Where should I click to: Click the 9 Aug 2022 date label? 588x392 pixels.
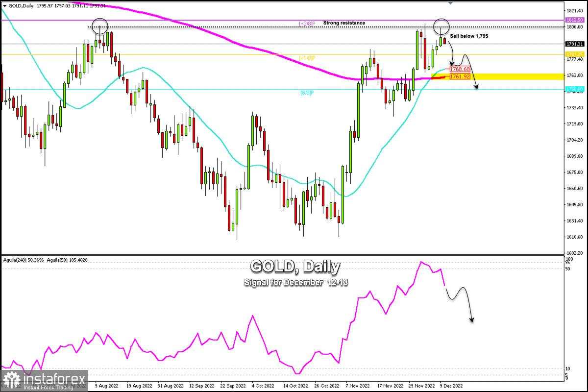106,387
